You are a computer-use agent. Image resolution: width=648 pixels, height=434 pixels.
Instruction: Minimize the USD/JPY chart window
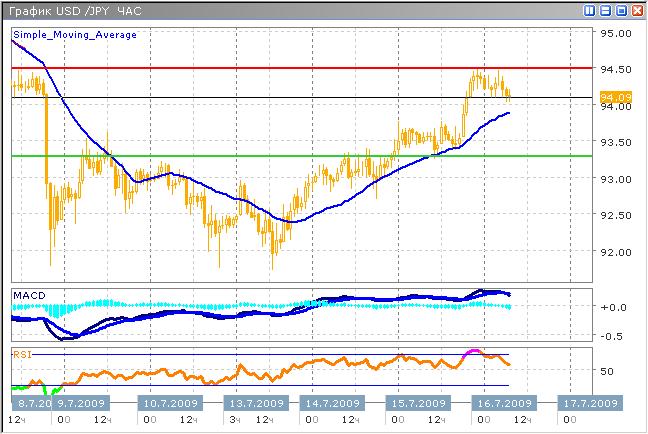click(x=605, y=10)
